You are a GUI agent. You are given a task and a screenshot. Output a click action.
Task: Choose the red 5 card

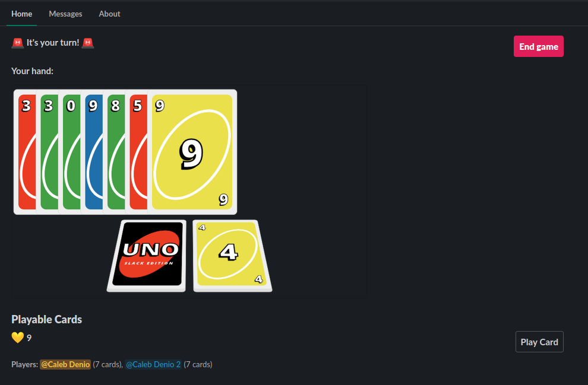click(x=137, y=152)
